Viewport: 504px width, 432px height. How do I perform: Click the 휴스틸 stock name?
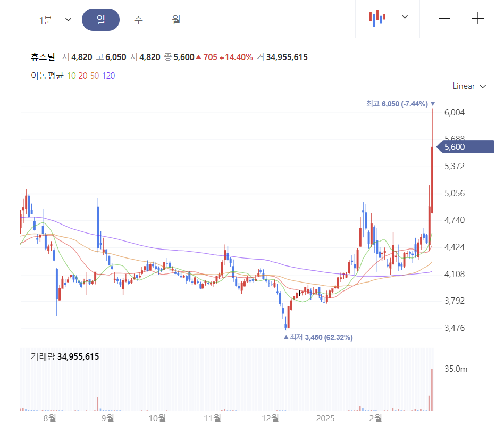point(43,57)
